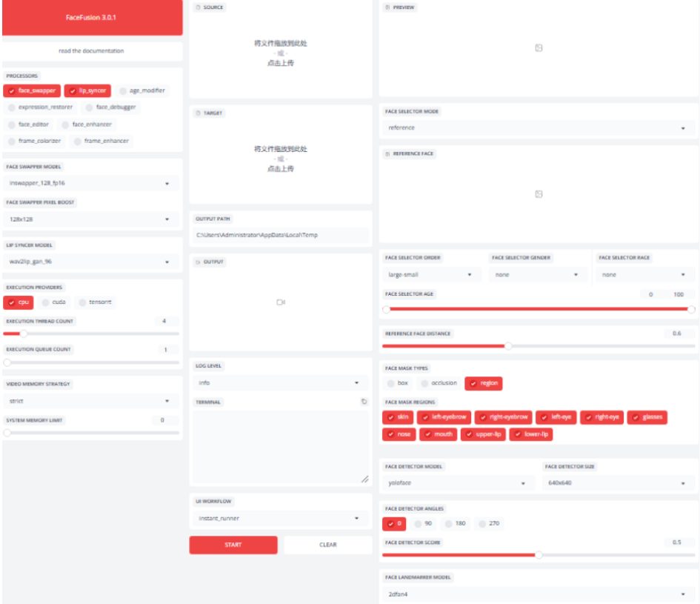Enable the age_modifier processor
The image size is (700, 604).
[142, 90]
